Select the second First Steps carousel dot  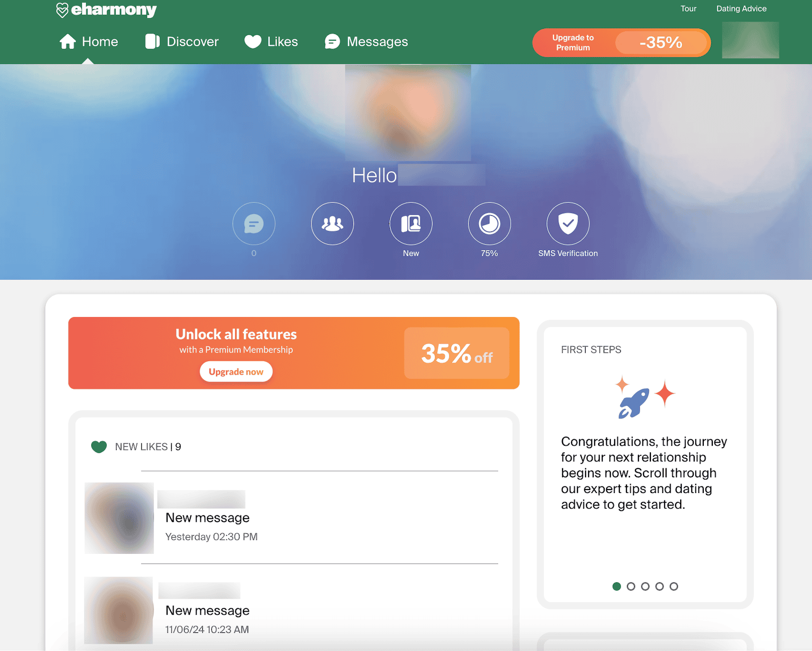click(631, 586)
